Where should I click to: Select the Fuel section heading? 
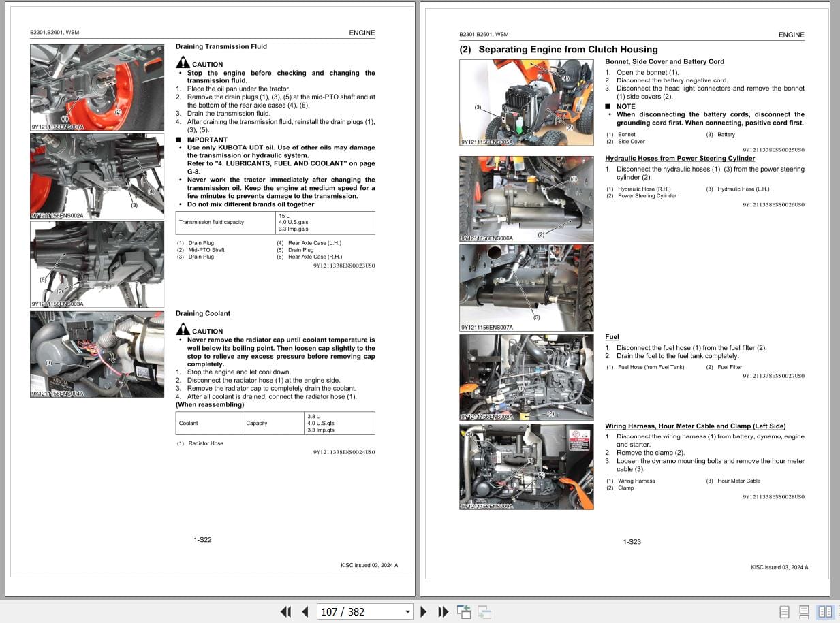pos(611,336)
